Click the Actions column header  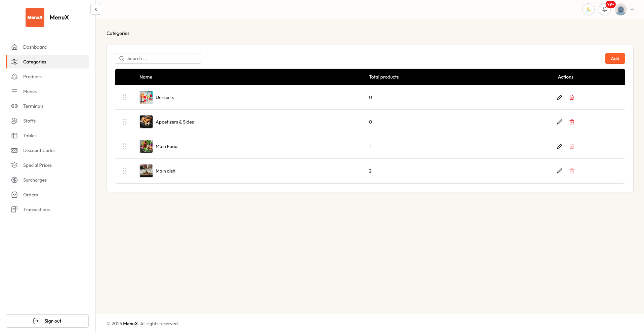566,77
